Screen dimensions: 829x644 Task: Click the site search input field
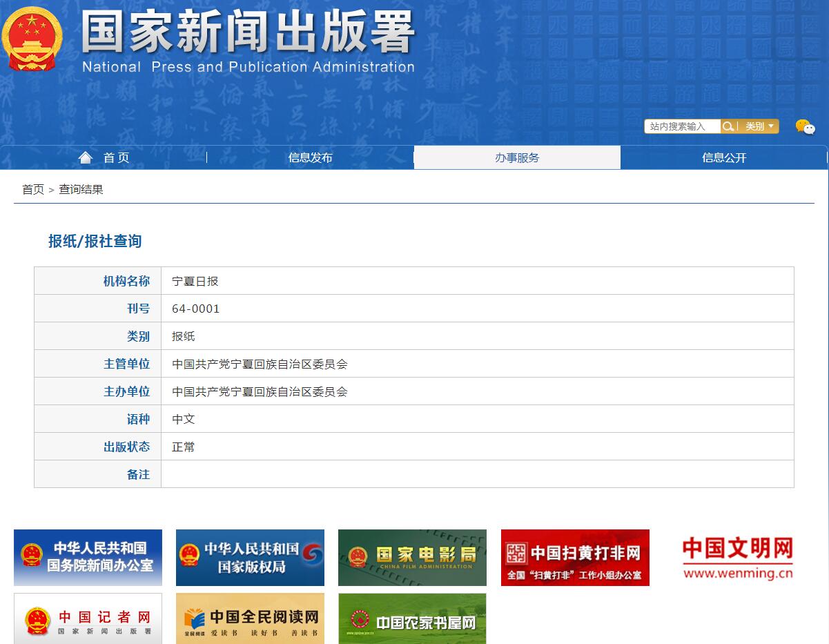click(683, 126)
